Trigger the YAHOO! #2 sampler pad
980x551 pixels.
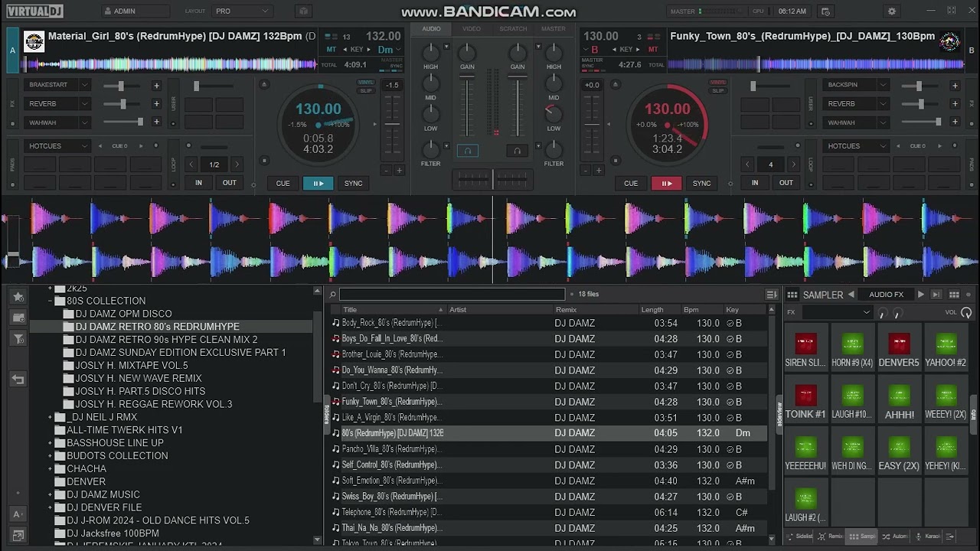pyautogui.click(x=946, y=349)
